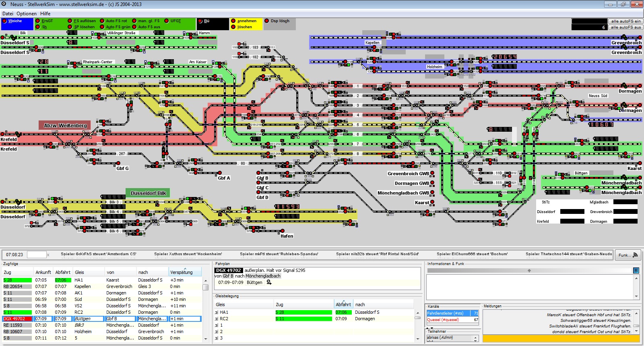Click the message list icon in Informationen & Funk

(x=636, y=270)
